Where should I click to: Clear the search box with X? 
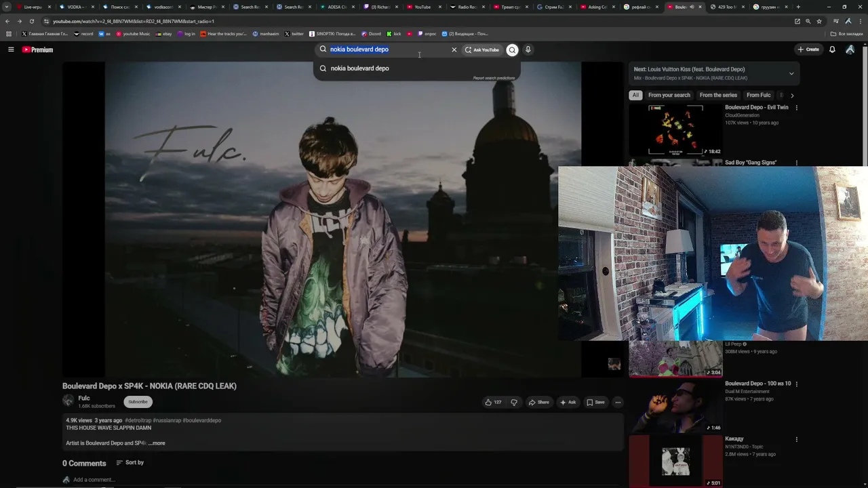(x=454, y=49)
